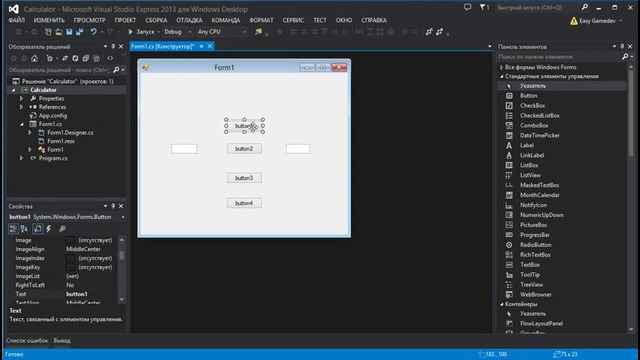Select the Label control in the toolbox

tap(527, 145)
